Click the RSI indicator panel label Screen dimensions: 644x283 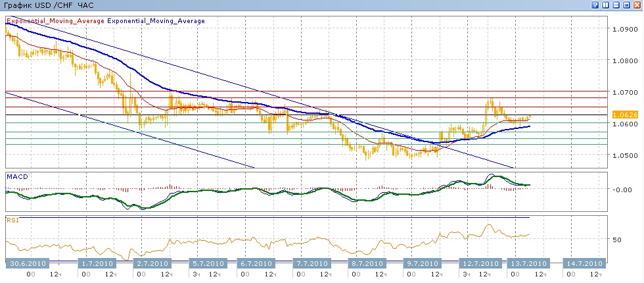coord(12,220)
